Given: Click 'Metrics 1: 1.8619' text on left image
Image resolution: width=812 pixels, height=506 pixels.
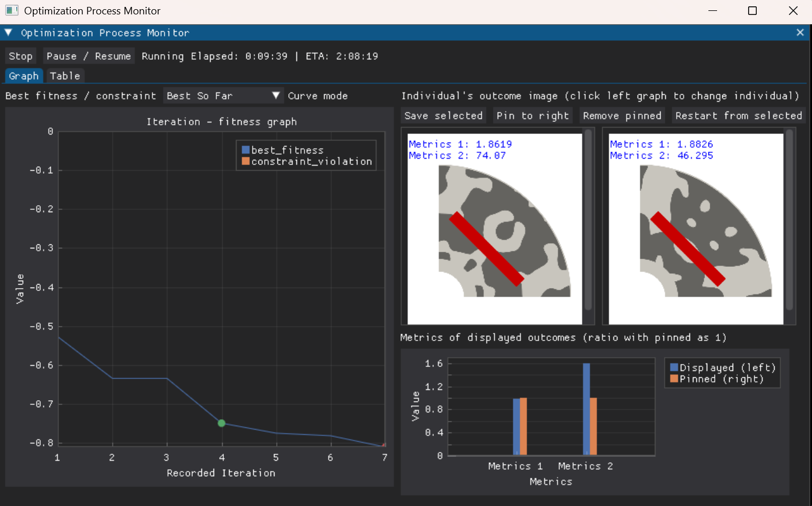Looking at the screenshot, I should [460, 144].
